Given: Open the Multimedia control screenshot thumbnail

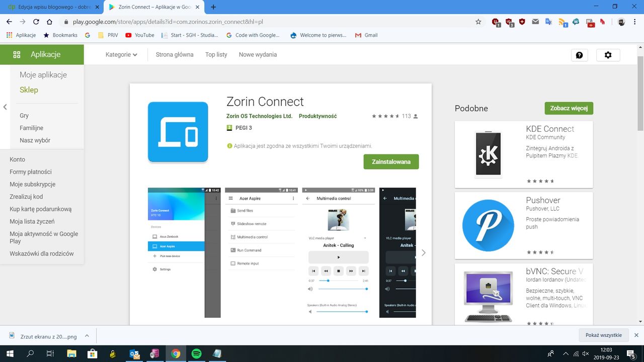Looking at the screenshot, I should (339, 252).
